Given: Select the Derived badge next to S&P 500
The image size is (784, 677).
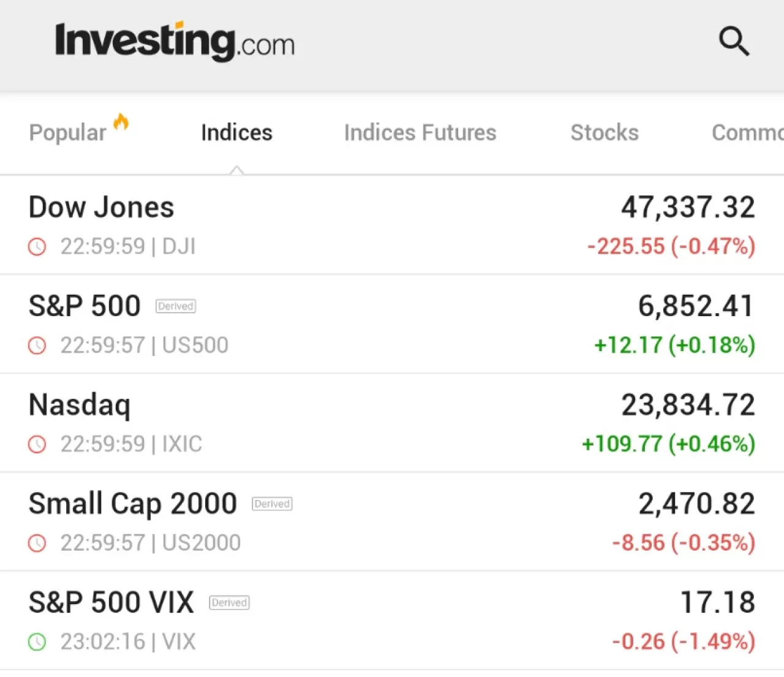Looking at the screenshot, I should pyautogui.click(x=175, y=306).
